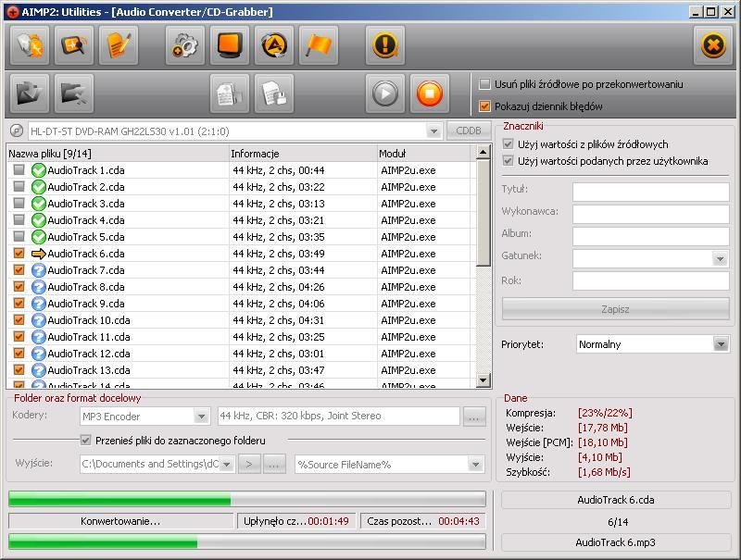Browse output folder with '...' button
The width and height of the screenshot is (741, 560).
coord(274,464)
